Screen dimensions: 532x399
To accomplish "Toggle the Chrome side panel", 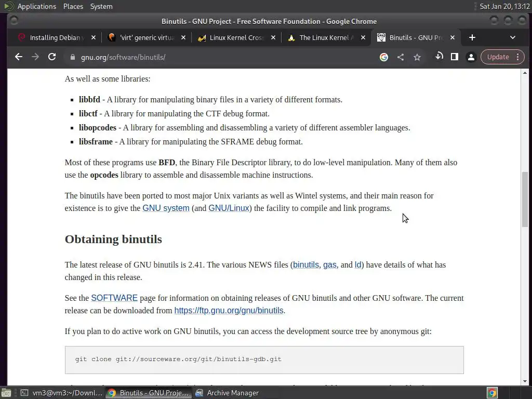I will tap(455, 57).
